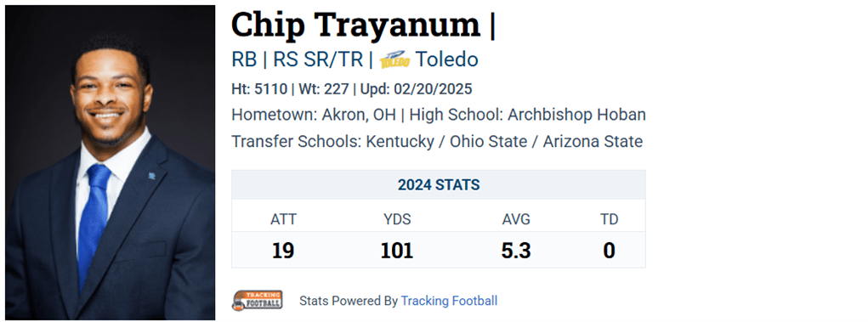This screenshot has width=868, height=322.
Task: Open the Tracking Football link
Action: click(x=449, y=301)
